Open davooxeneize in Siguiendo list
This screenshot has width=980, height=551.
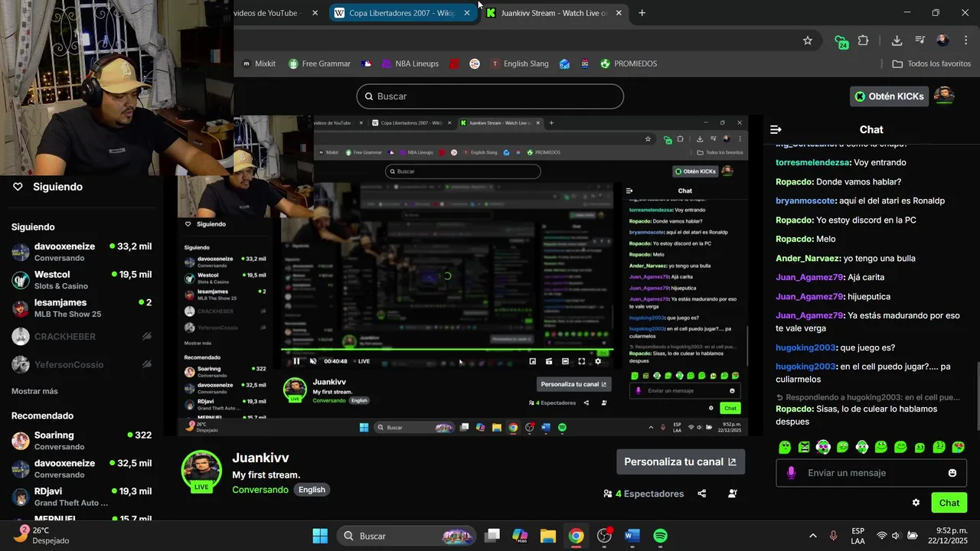(81, 252)
